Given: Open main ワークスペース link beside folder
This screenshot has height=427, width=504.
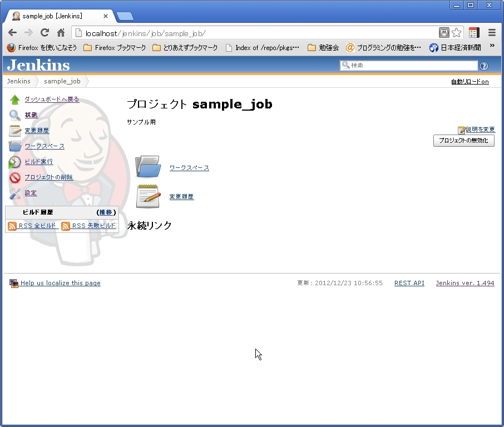Looking at the screenshot, I should pyautogui.click(x=189, y=168).
